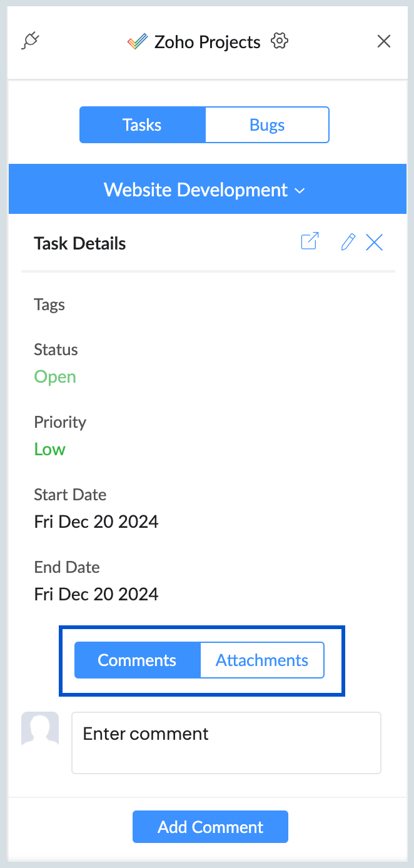This screenshot has width=414, height=868.
Task: Switch to the Tasks tab
Action: coord(143,125)
